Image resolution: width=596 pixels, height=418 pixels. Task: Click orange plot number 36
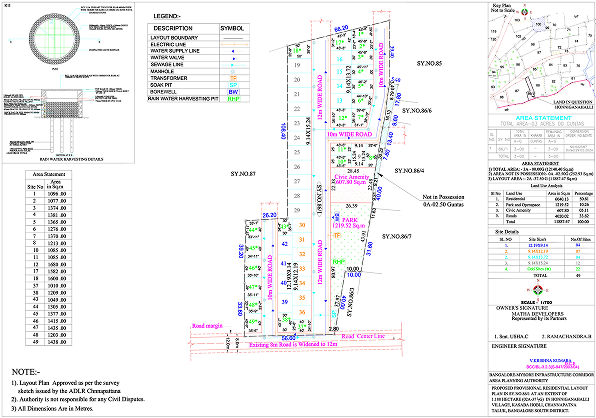coord(302,312)
